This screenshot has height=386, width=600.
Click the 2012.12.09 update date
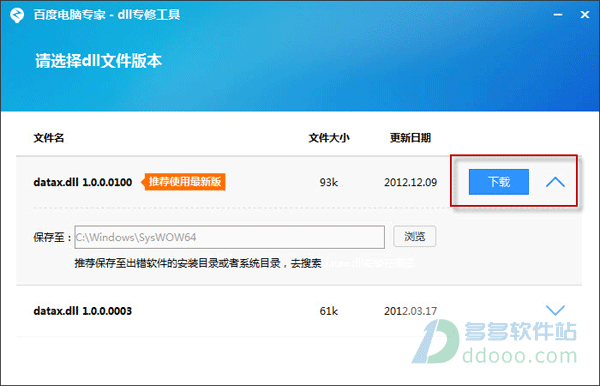(411, 182)
